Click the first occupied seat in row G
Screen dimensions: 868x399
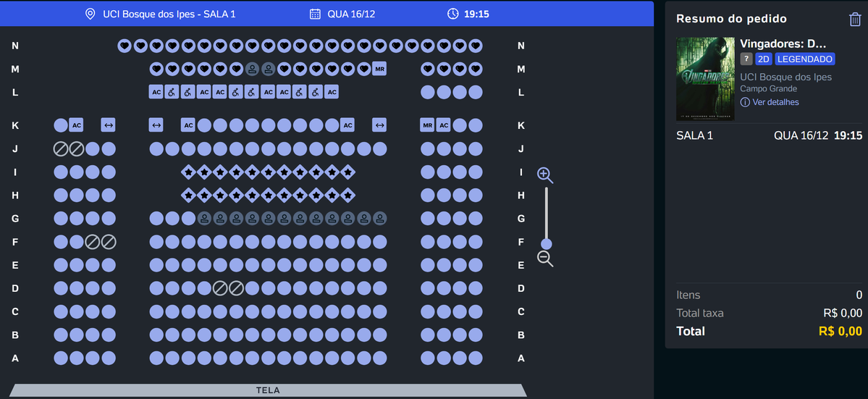pos(204,219)
